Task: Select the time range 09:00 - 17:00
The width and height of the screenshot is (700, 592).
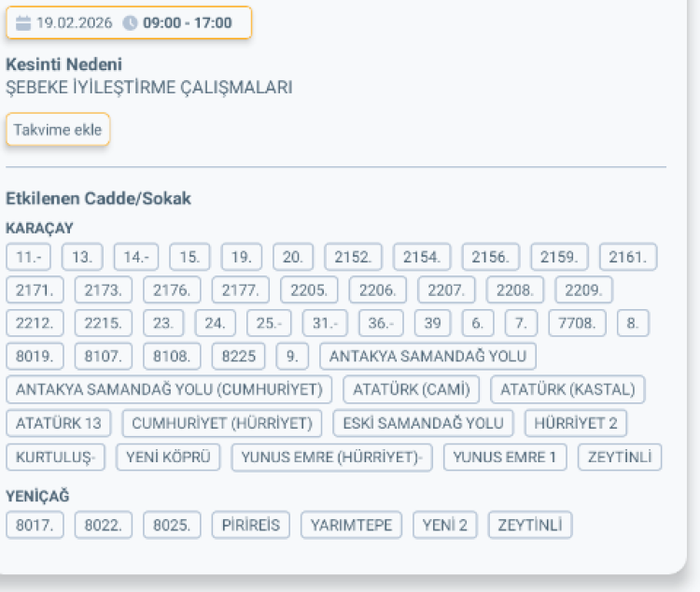Action: coord(187,22)
